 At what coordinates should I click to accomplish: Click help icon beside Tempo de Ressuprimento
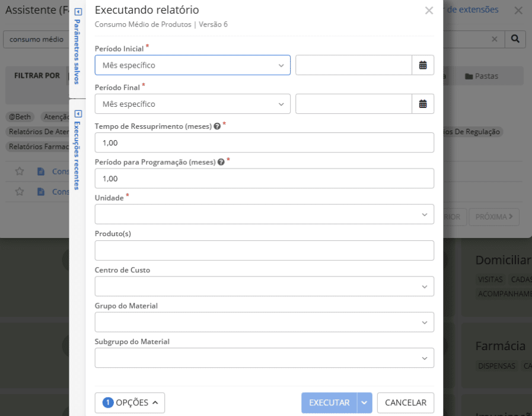(218, 126)
